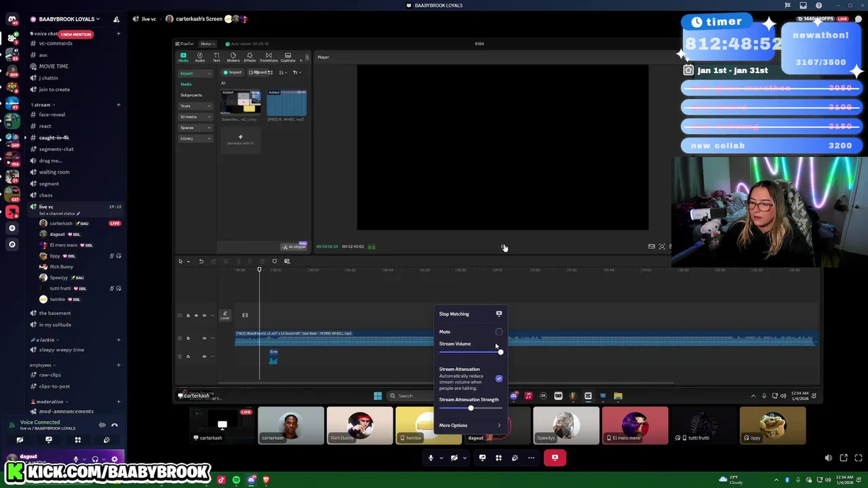
Task: Adjust the Stream Attenuation Strength slider
Action: [x=470, y=408]
